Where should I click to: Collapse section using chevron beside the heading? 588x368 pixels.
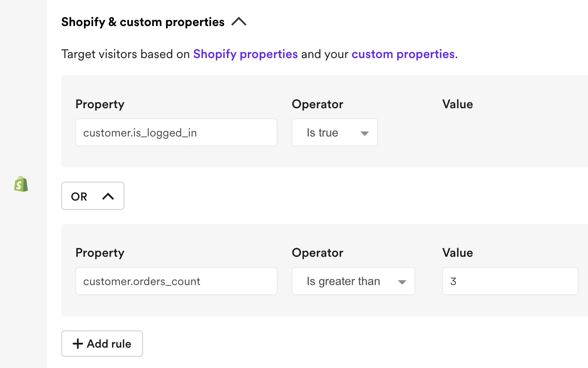[x=239, y=22]
